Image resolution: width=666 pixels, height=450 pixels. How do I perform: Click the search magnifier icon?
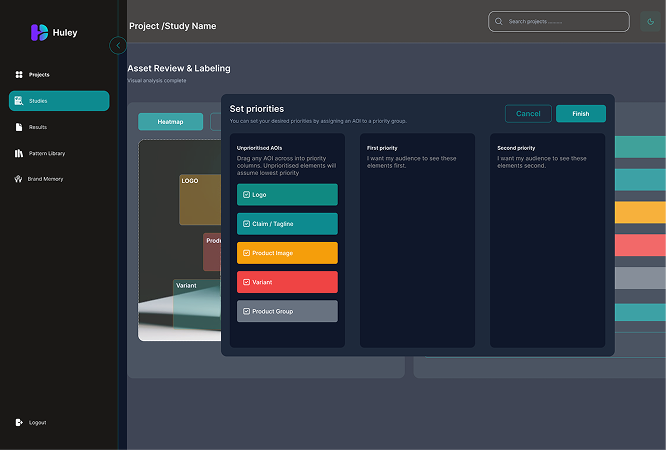499,21
